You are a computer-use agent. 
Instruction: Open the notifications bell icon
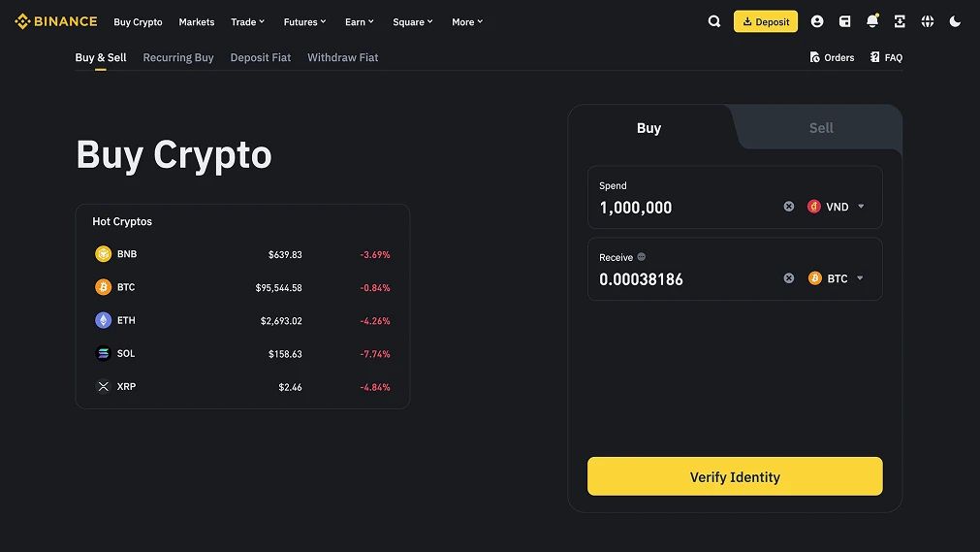point(872,21)
